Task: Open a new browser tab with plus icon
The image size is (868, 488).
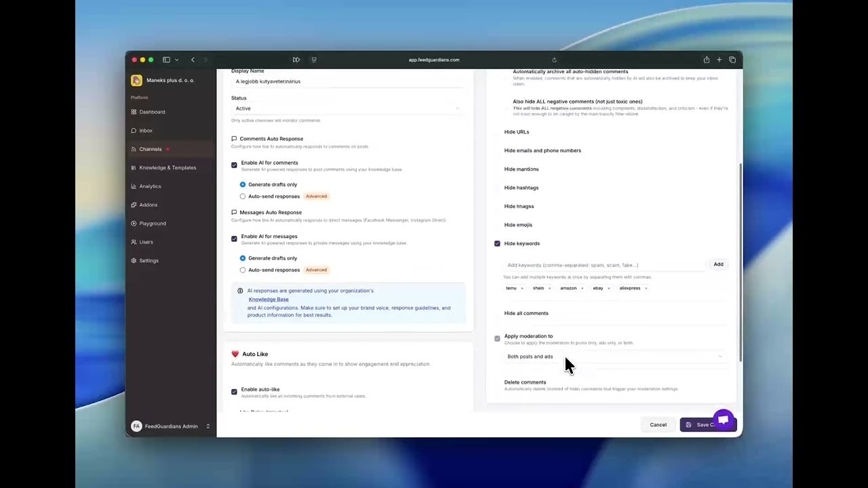Action: [719, 60]
